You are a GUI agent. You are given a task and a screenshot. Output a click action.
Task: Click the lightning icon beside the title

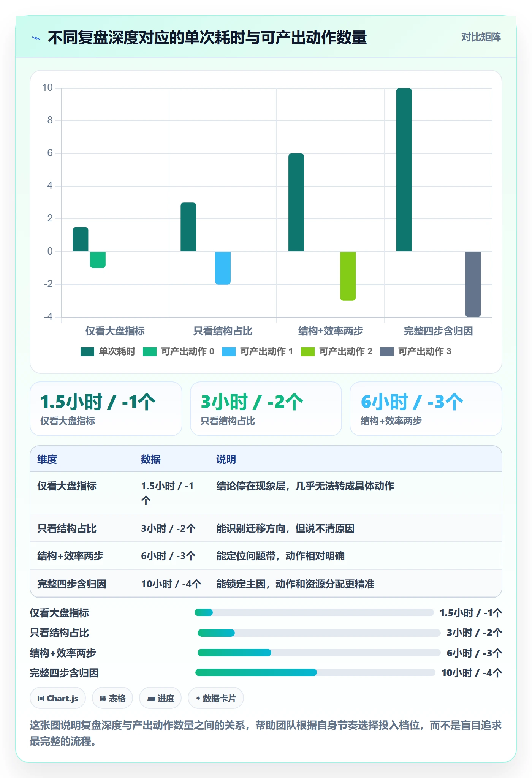pyautogui.click(x=36, y=38)
